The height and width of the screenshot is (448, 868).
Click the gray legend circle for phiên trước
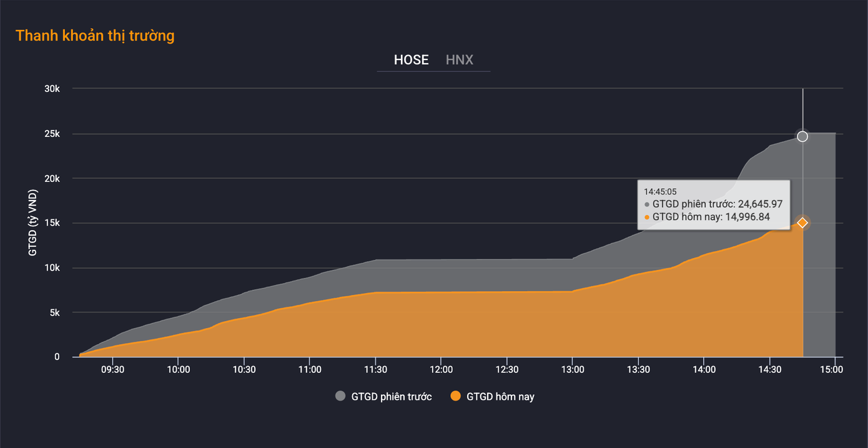coord(340,396)
